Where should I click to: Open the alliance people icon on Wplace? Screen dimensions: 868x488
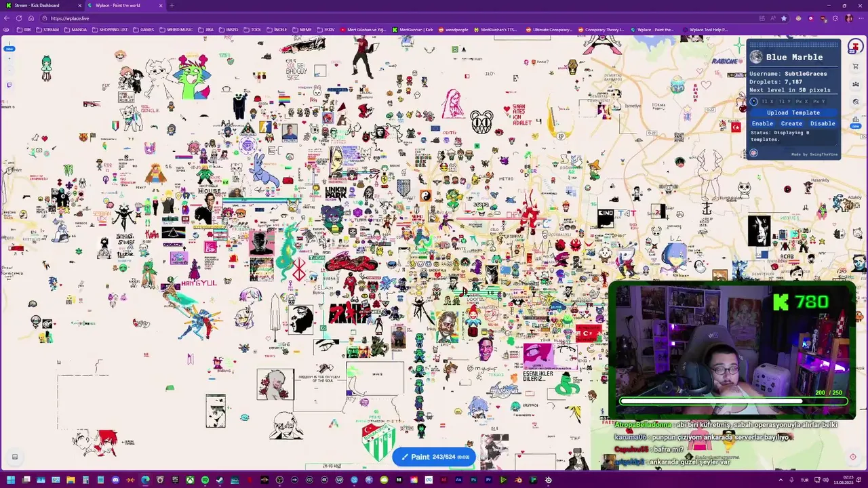[856, 84]
